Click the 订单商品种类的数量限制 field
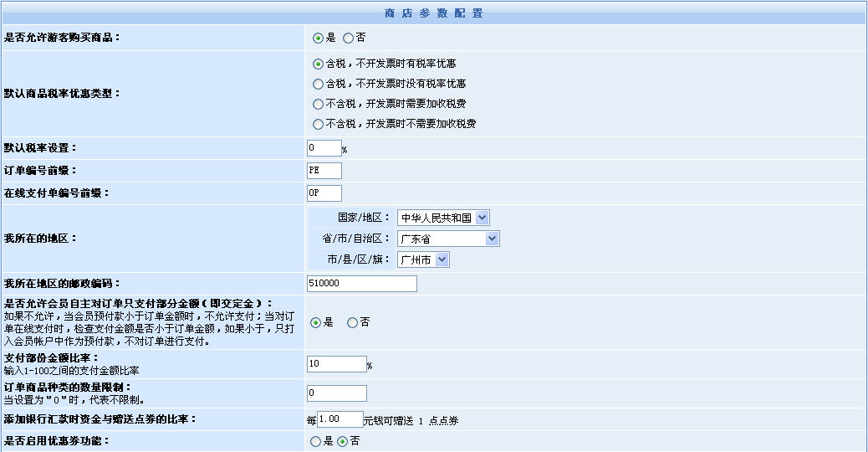 (x=336, y=393)
